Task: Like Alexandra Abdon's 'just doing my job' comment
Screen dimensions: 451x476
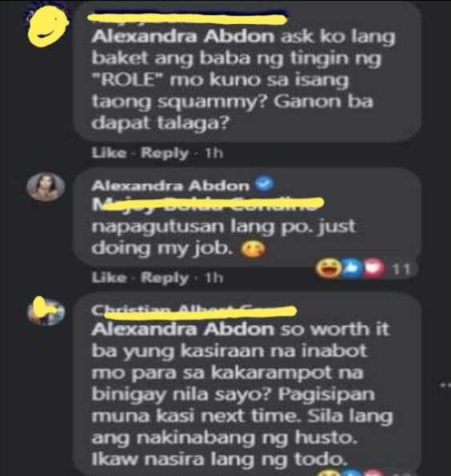Action: pyautogui.click(x=109, y=278)
